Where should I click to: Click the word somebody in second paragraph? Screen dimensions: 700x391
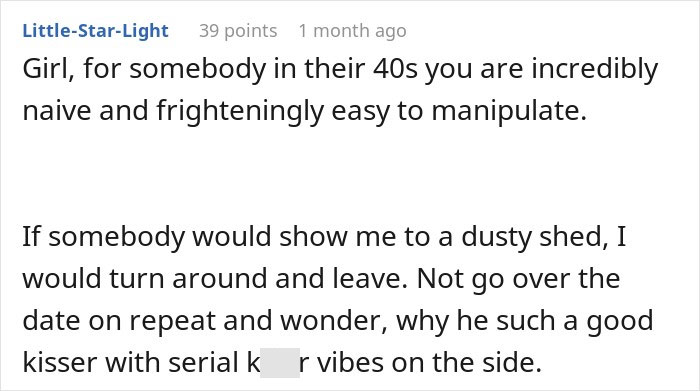click(117, 236)
